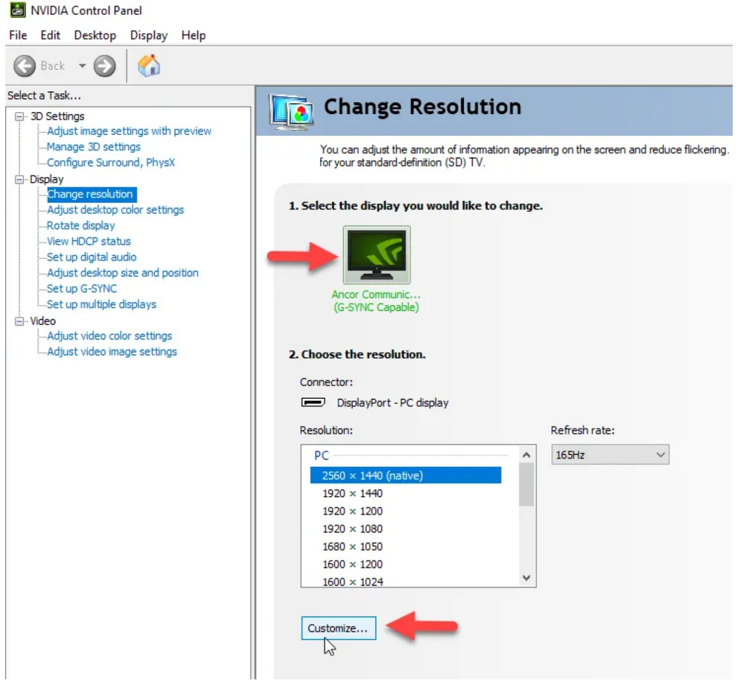Go to the Home icon in toolbar
Image resolution: width=743 pixels, height=700 pixels.
[149, 66]
